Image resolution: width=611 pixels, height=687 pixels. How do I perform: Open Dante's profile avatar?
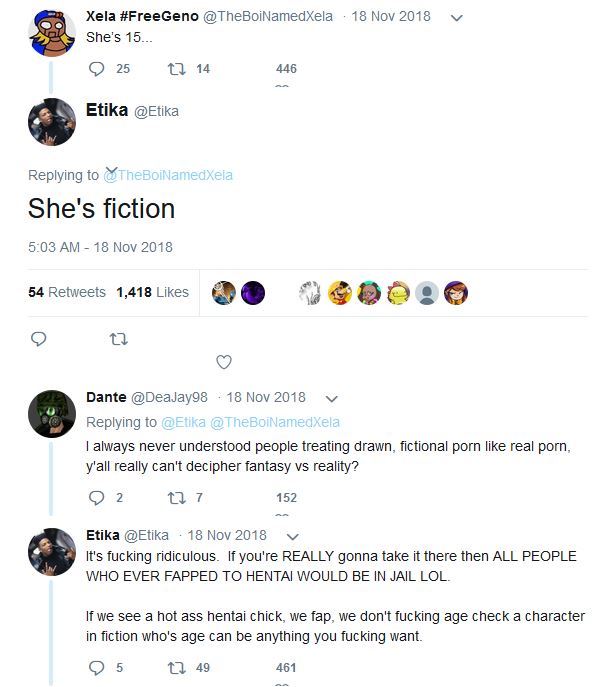51,413
